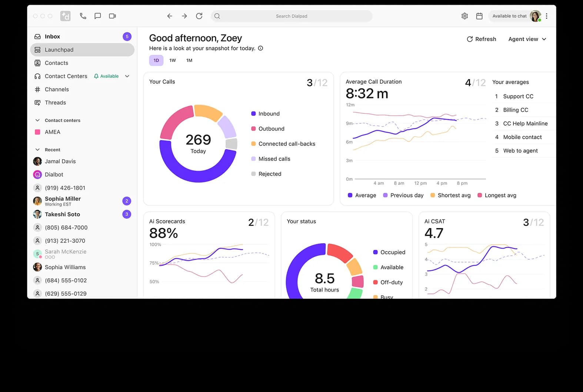Open the calendar icon in top bar
583x392 pixels.
click(x=479, y=16)
